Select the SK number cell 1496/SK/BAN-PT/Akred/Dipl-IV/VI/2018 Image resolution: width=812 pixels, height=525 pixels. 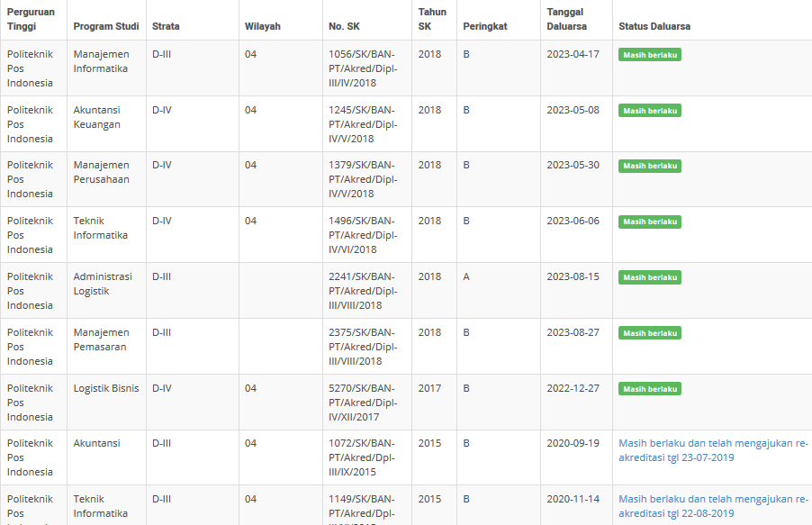pos(362,235)
